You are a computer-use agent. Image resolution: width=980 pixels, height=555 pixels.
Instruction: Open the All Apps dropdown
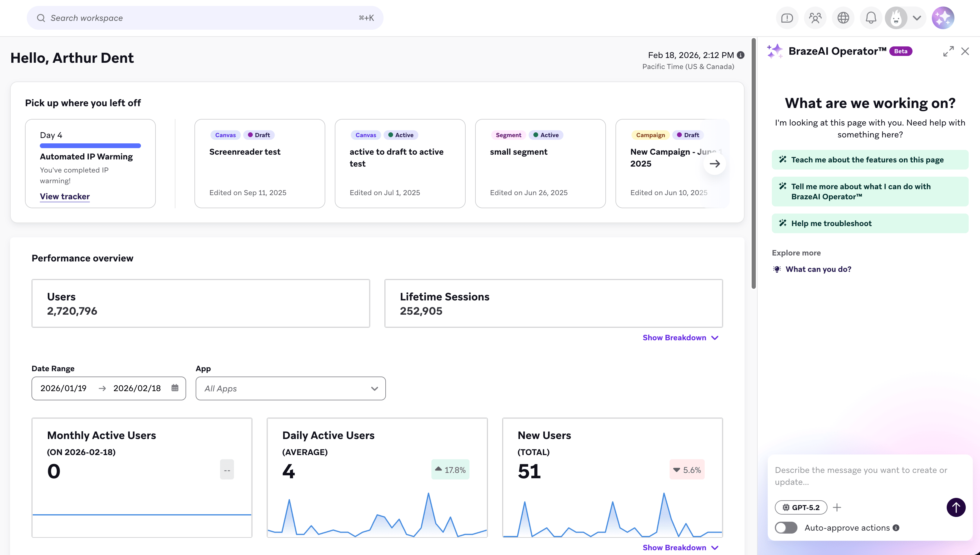(x=290, y=388)
